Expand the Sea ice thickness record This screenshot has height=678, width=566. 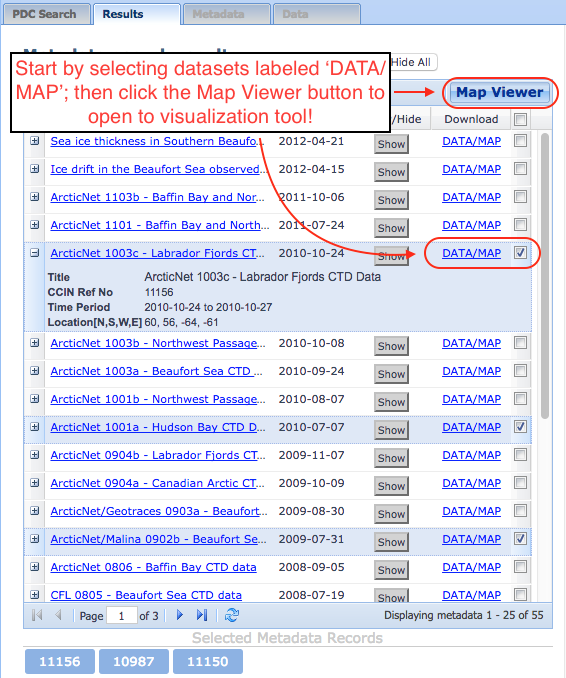coord(35,141)
